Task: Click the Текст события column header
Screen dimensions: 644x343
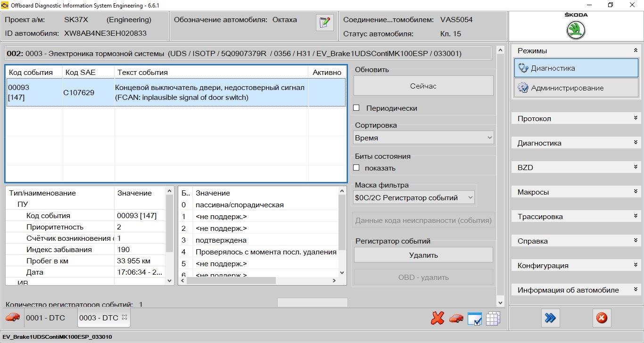Action: [x=212, y=72]
